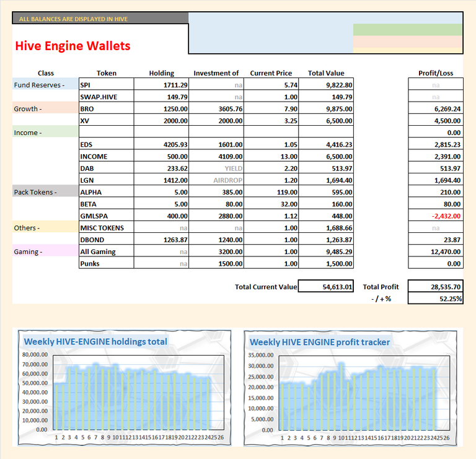
Task: Select the XV token cell
Action: [106, 120]
